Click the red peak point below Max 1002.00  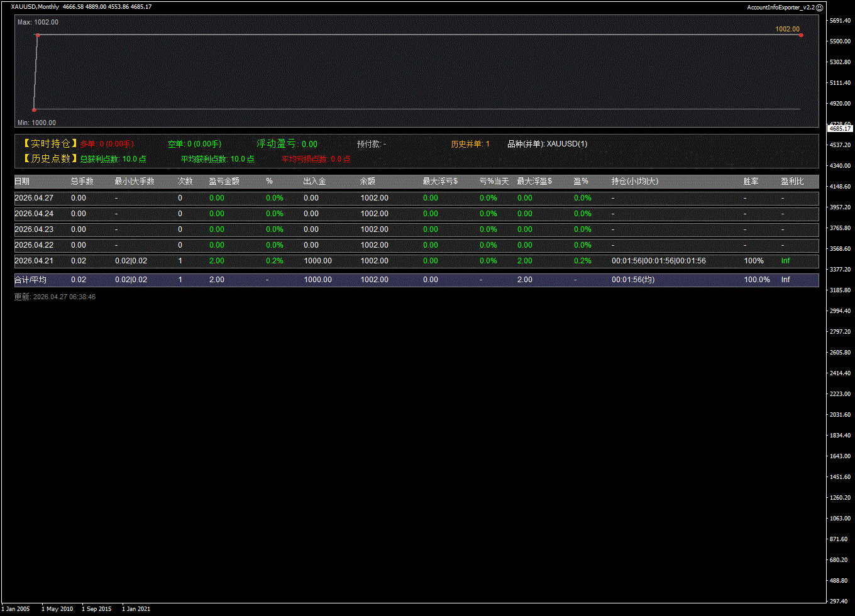pos(38,35)
